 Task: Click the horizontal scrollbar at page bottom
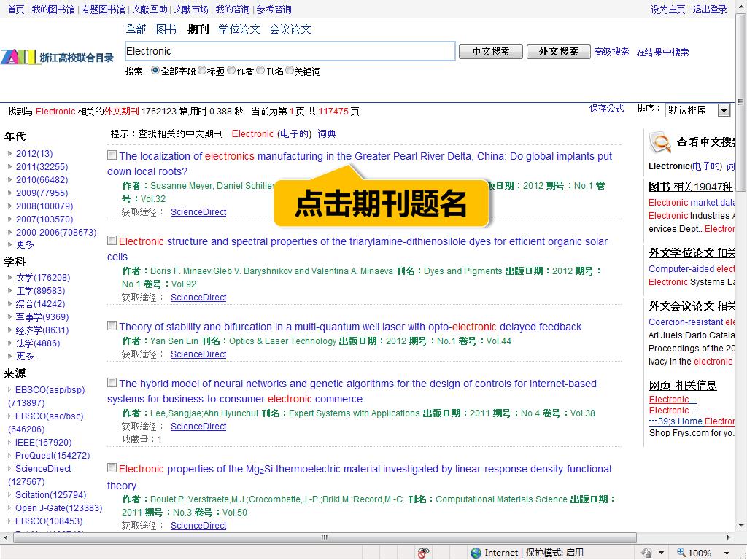click(x=325, y=537)
